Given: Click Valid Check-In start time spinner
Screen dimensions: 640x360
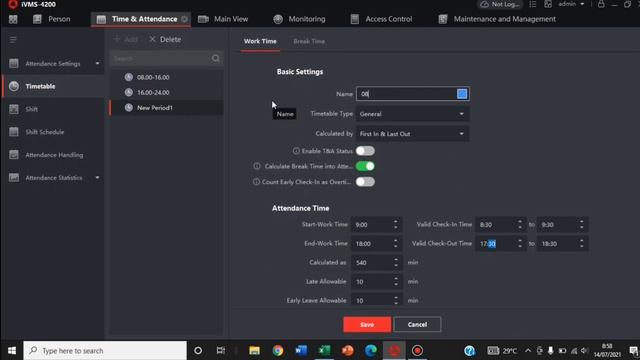Looking at the screenshot, I should [520, 224].
